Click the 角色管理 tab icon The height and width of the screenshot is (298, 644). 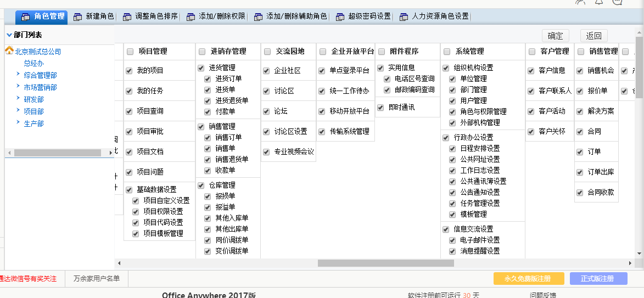(x=25, y=17)
